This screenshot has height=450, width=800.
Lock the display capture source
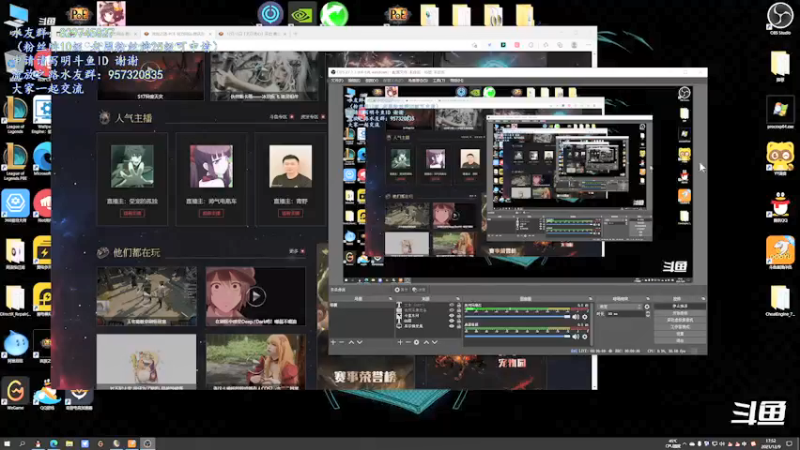[x=458, y=326]
